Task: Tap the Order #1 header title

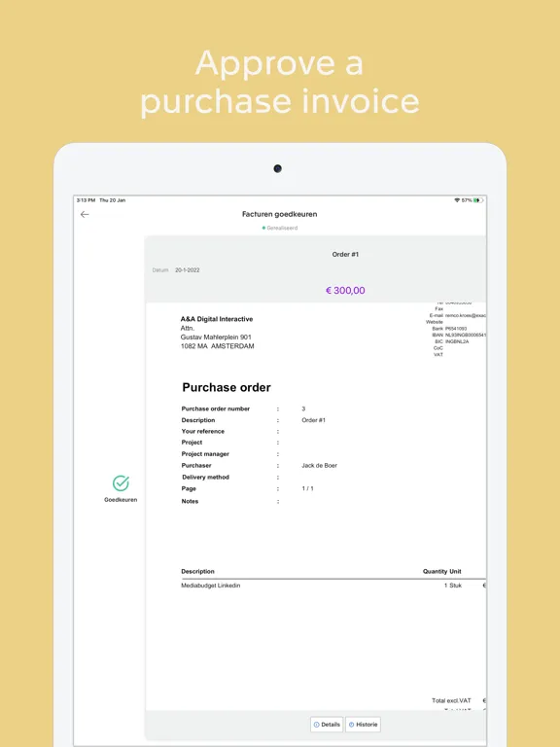Action: tap(345, 255)
